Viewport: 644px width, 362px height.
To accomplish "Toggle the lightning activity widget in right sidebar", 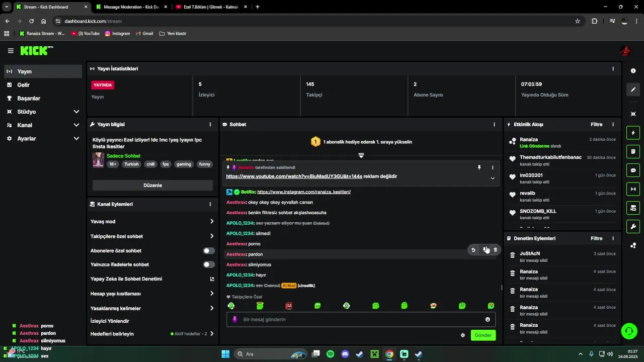I will (633, 133).
